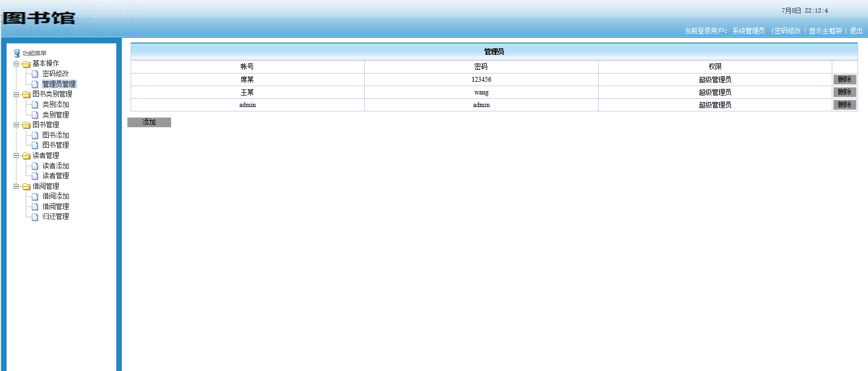
Task: Click the wang password cell
Action: click(481, 92)
